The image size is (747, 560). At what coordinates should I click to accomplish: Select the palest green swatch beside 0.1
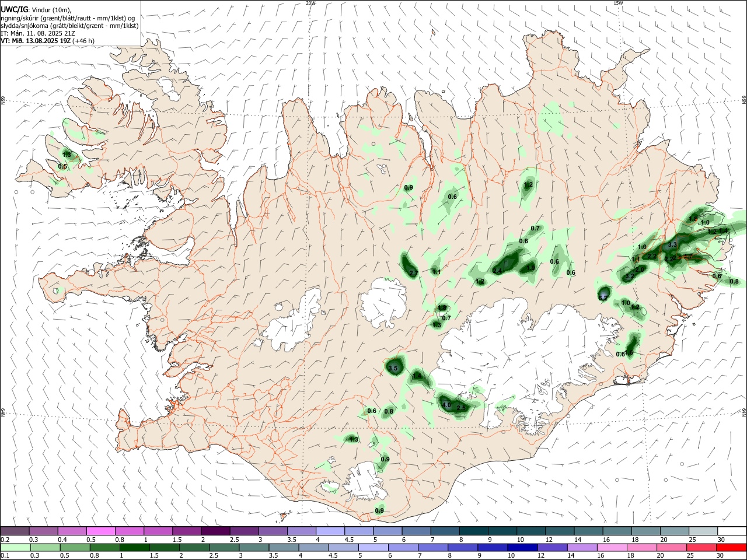coord(15,547)
